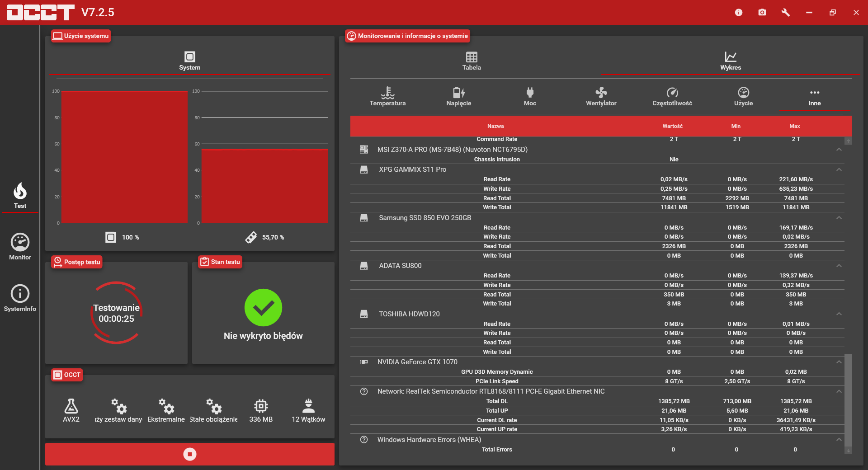Show the Temperatura sensor category
This screenshot has width=868, height=470.
pyautogui.click(x=387, y=96)
